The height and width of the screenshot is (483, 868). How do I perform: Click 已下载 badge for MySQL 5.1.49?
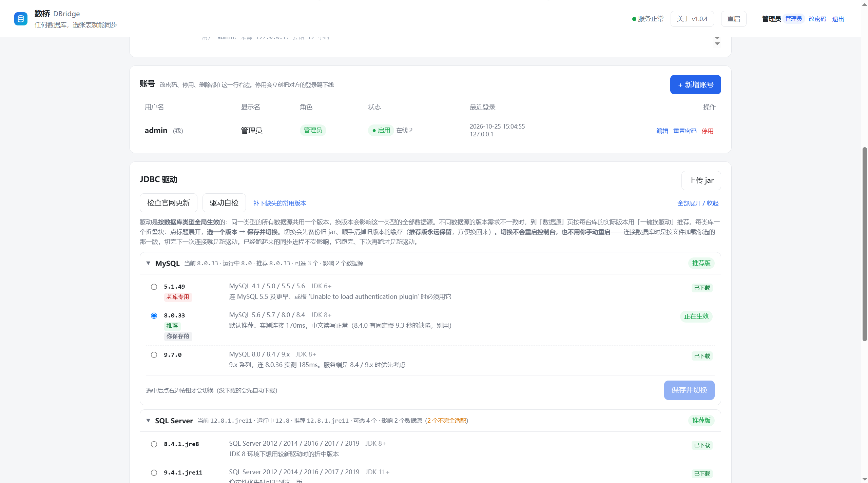click(702, 288)
